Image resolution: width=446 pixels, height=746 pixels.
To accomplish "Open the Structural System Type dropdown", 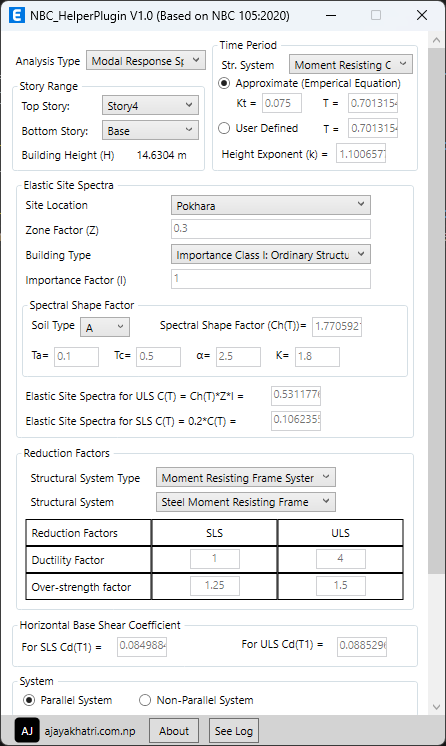I will (x=246, y=477).
